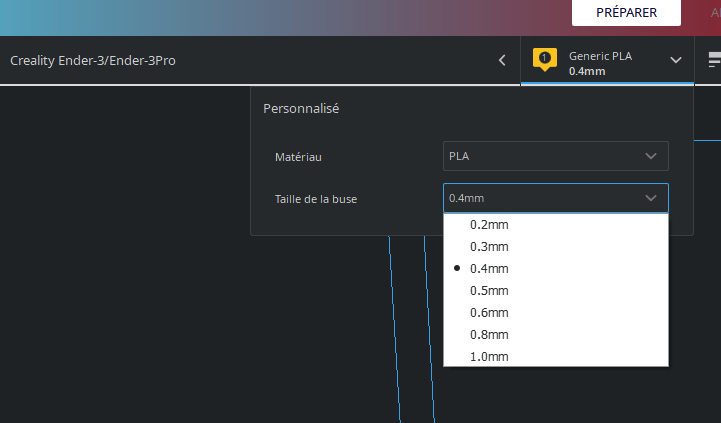Viewport: 721px width, 423px height.
Task: Select the checked 0.4mm nozzle option
Action: point(489,269)
